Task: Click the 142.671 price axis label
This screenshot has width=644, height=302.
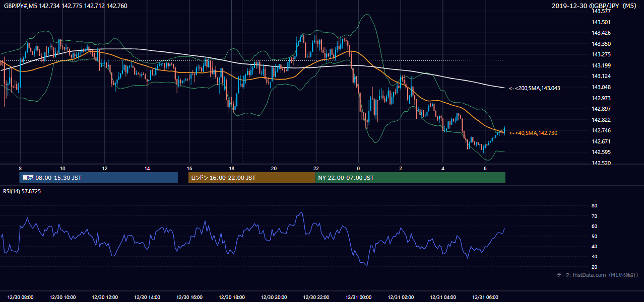Action: 601,141
